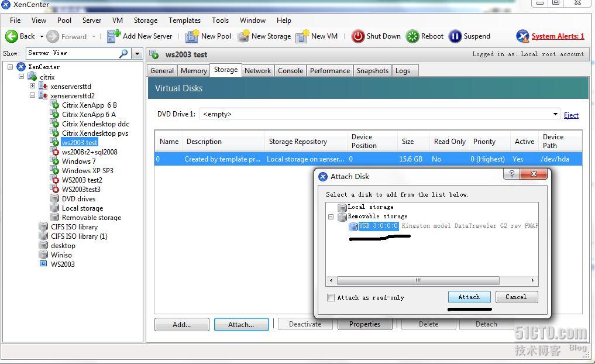The width and height of the screenshot is (595, 364).
Task: Click the stopped ws2008r2+sql2008 VM icon
Action: (54, 152)
